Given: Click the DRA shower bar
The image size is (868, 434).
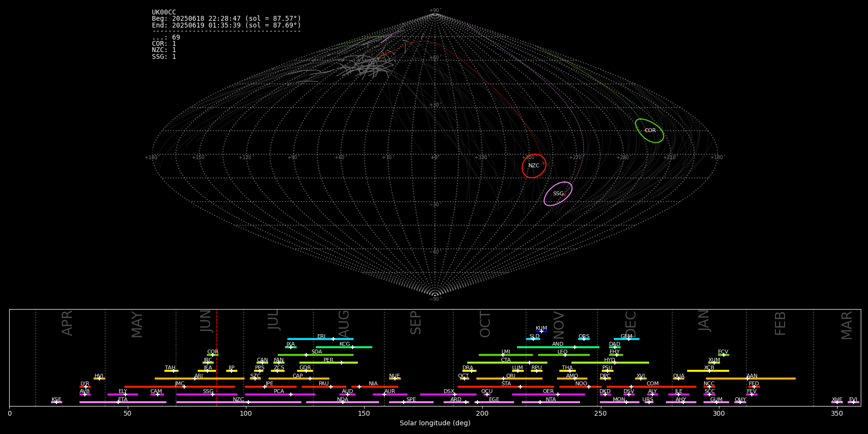Looking at the screenshot, I should 469,371.
